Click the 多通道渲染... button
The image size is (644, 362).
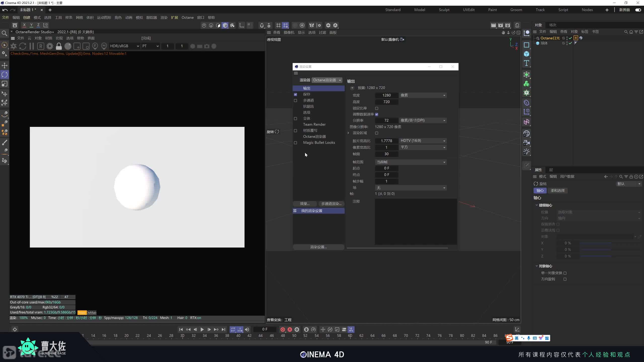[331, 204]
